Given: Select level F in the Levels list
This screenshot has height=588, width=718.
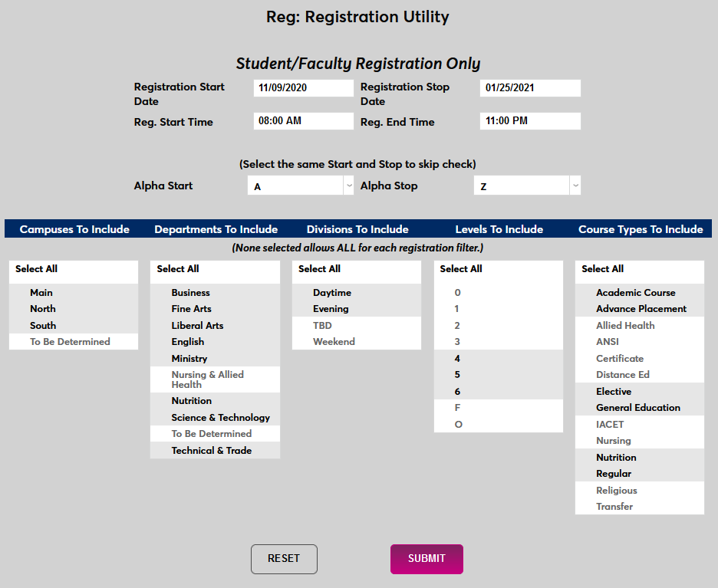Looking at the screenshot, I should coord(457,407).
